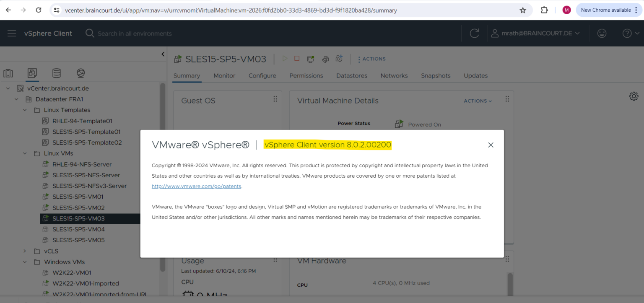Switch to the Snapshots tab
The height and width of the screenshot is (303, 644).
(436, 75)
